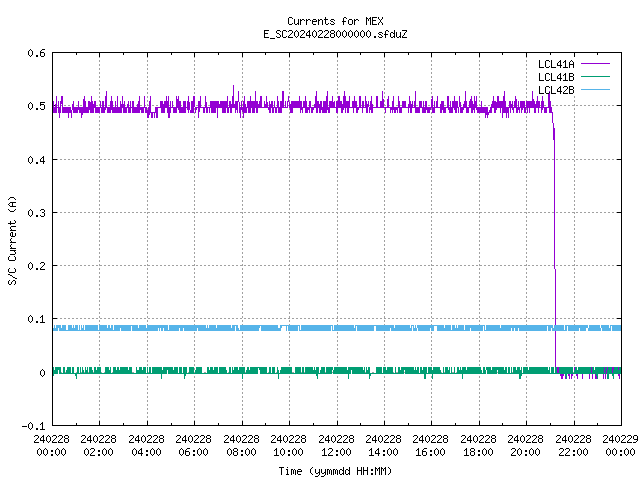The height and width of the screenshot is (480, 640).
Task: Click the x-axis tick label 240228 16:00
Action: pyautogui.click(x=431, y=446)
